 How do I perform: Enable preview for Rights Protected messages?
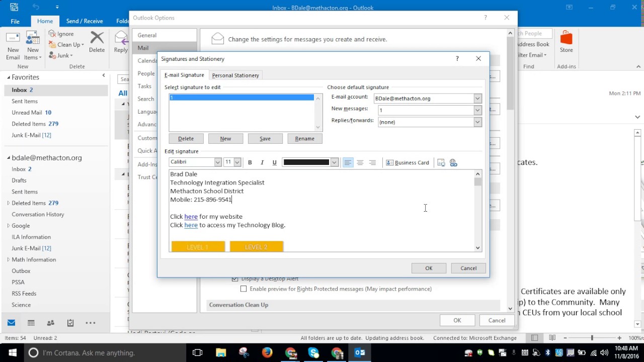(x=244, y=289)
